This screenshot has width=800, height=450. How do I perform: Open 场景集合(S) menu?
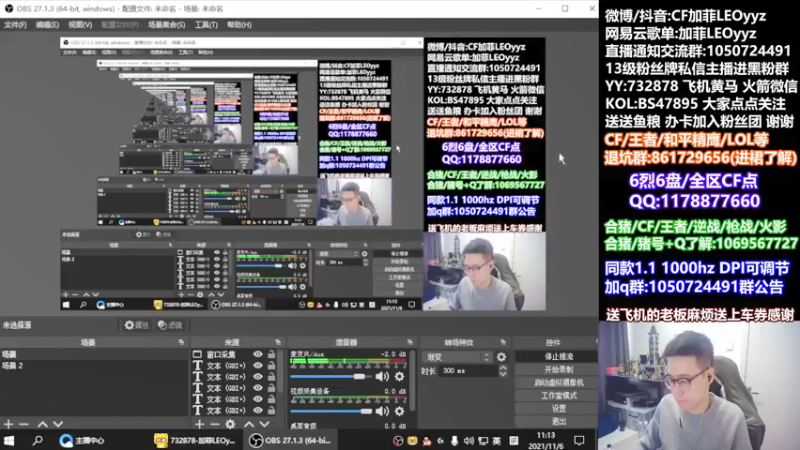coord(167,24)
